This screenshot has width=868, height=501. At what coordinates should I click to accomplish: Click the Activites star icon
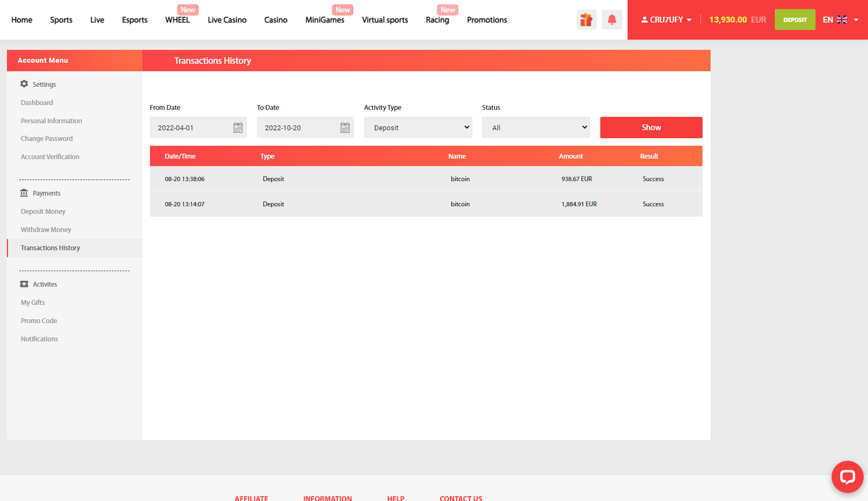point(24,284)
